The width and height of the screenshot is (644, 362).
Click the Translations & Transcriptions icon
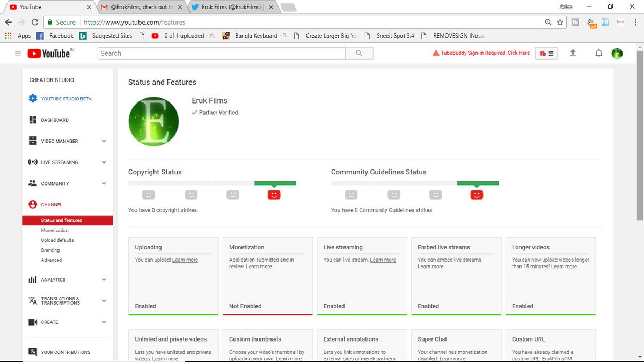click(x=33, y=301)
